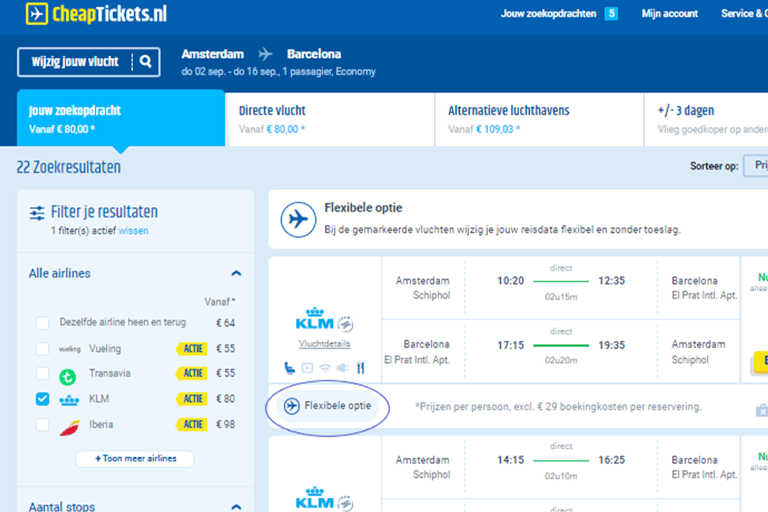The width and height of the screenshot is (768, 512).
Task: Click the Vueling logo in airline filter
Action: pos(70,349)
